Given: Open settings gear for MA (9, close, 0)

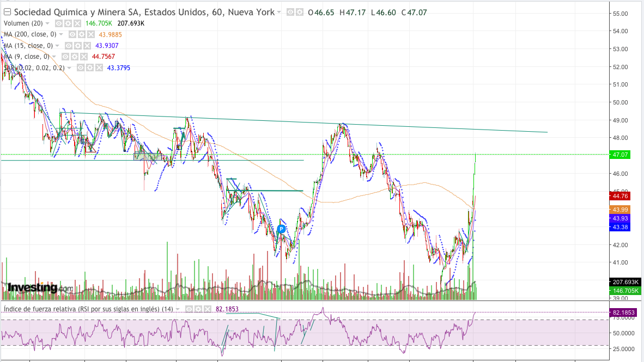Looking at the screenshot, I should click(75, 57).
